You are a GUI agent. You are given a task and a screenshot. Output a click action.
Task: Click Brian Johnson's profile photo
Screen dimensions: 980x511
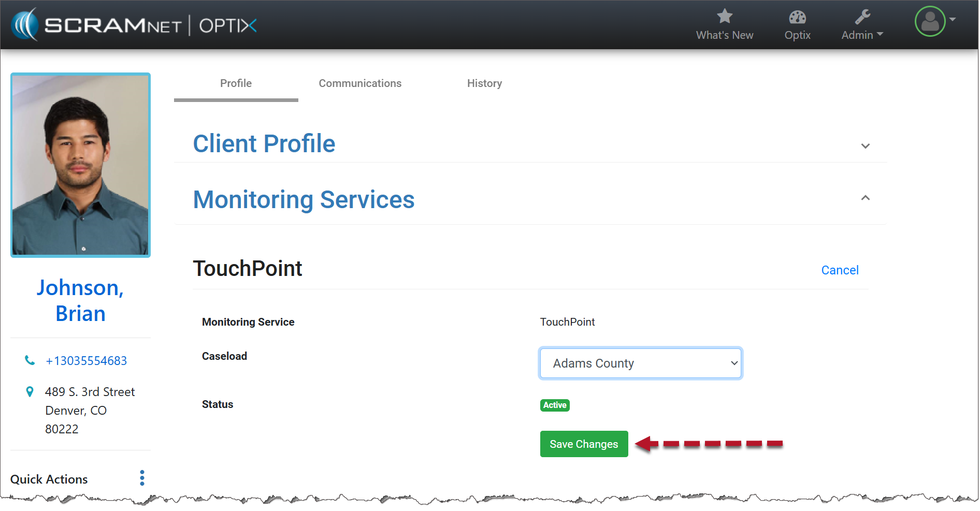click(x=81, y=165)
